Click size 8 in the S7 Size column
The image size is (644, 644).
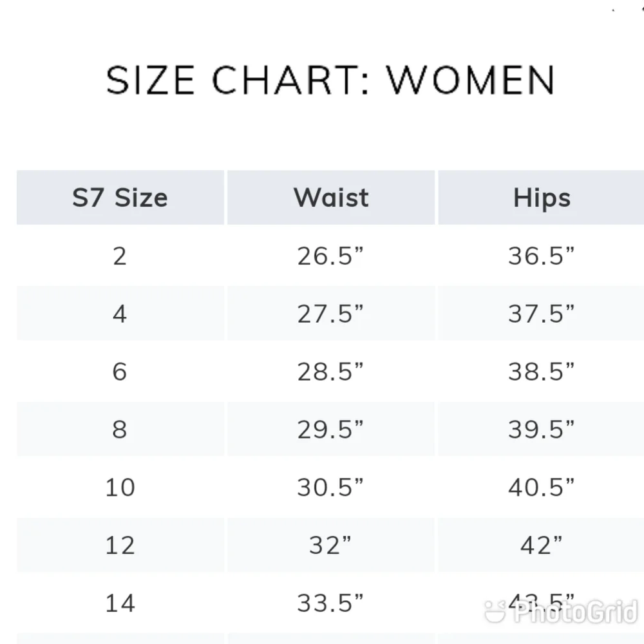120,430
